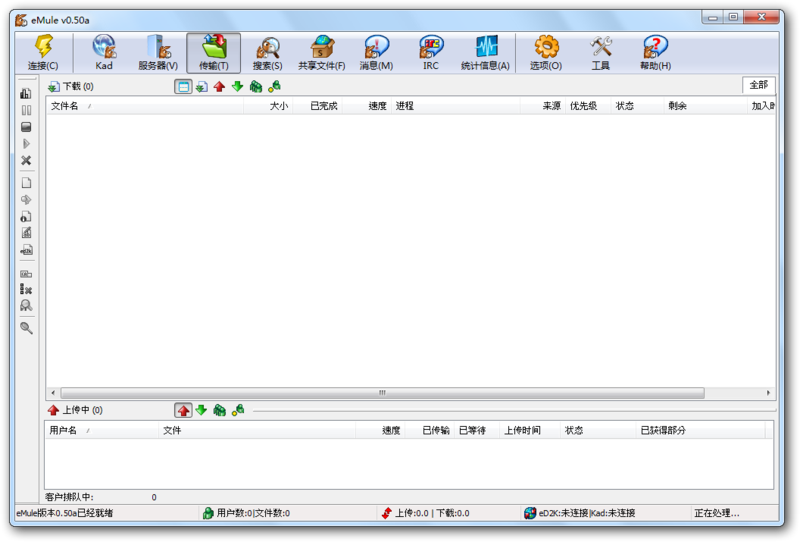Open the Search (搜索) page
Screen dimensions: 800x542
click(267, 53)
